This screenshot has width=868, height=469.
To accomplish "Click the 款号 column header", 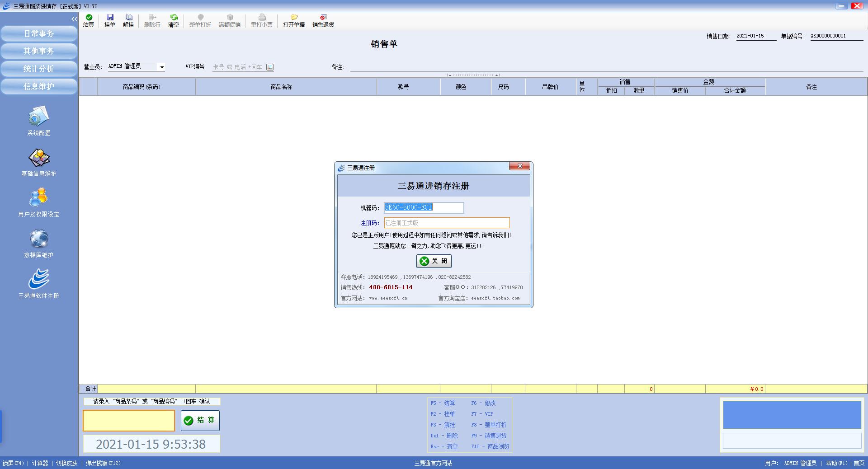I will coord(408,87).
